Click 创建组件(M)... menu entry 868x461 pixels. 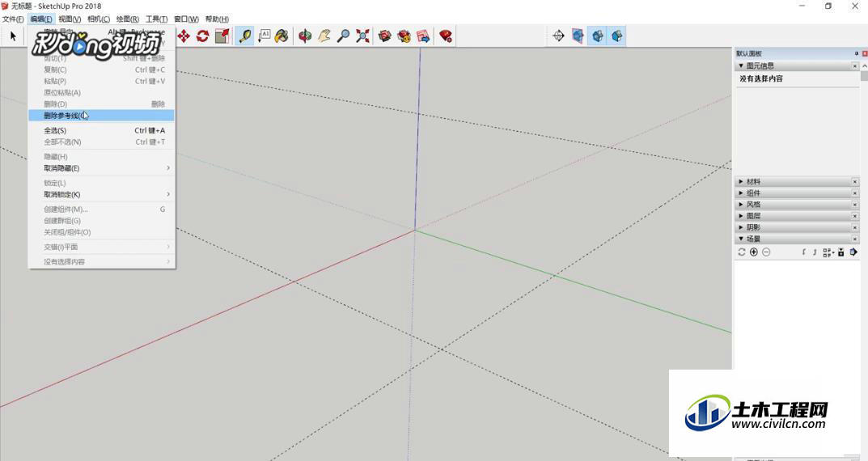coord(101,209)
